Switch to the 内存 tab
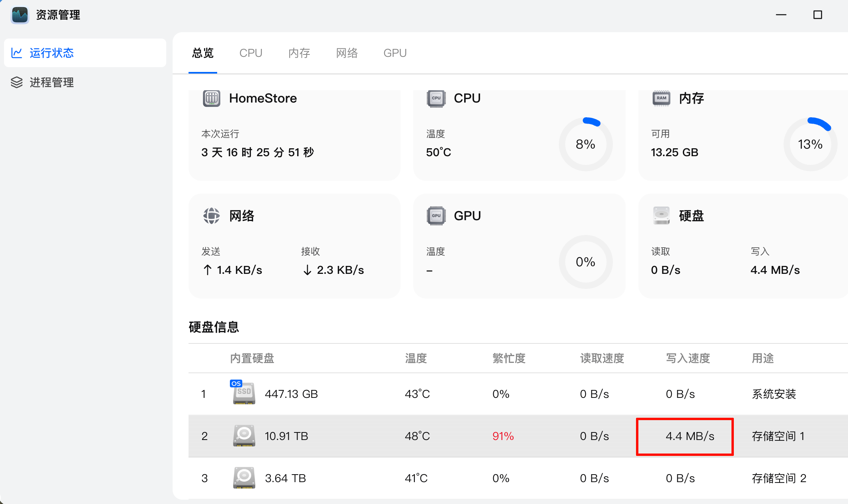This screenshot has height=504, width=848. [299, 53]
